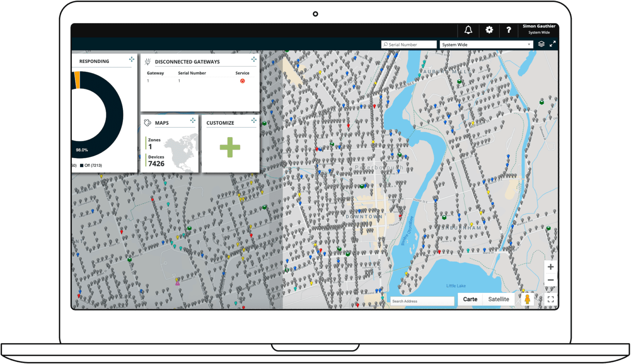Zoom in on the map
Image resolution: width=631 pixels, height=364 pixels.
550,267
